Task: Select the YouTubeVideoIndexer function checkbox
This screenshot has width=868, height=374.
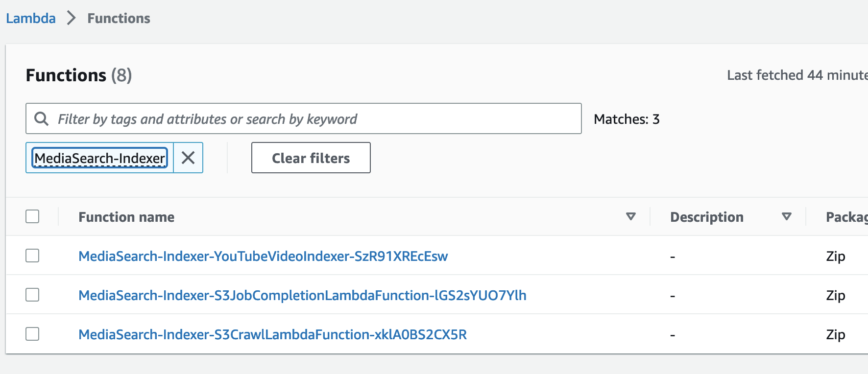Action: tap(32, 256)
